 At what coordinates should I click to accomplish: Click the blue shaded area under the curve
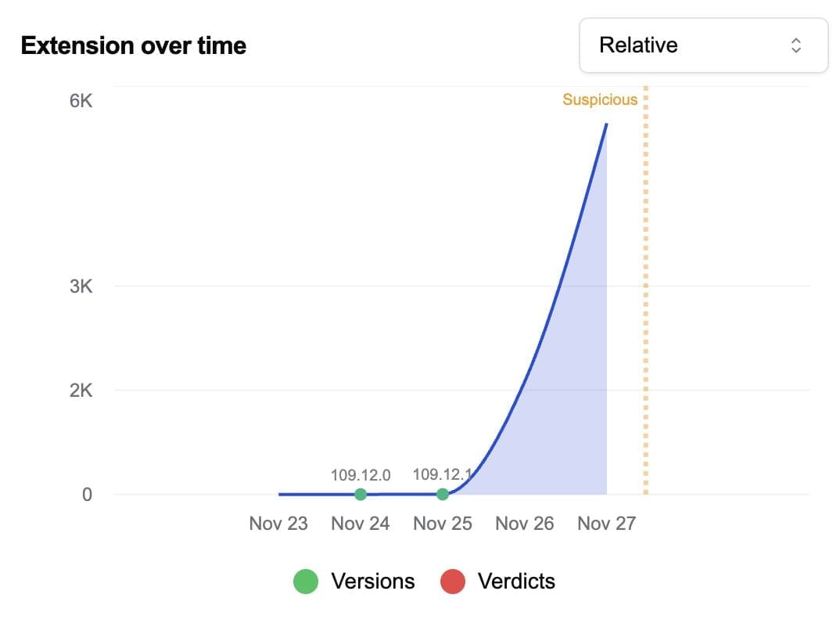pyautogui.click(x=571, y=407)
